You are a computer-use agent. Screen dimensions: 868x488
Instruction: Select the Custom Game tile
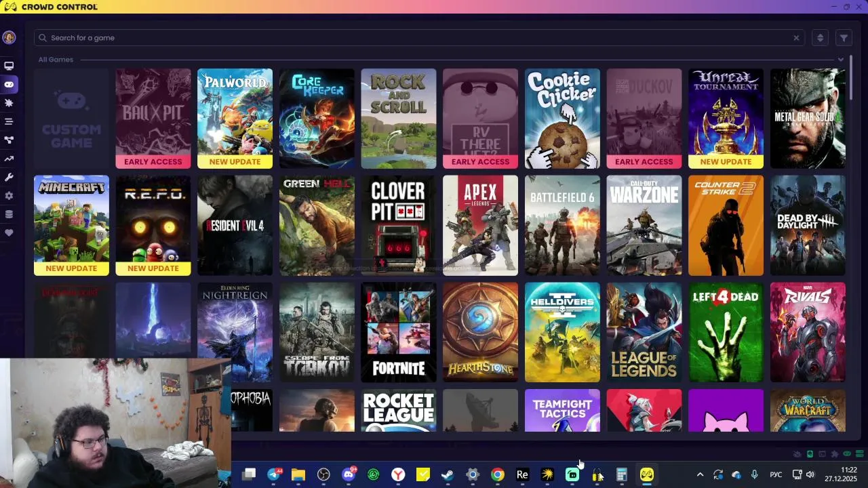pyautogui.click(x=71, y=119)
